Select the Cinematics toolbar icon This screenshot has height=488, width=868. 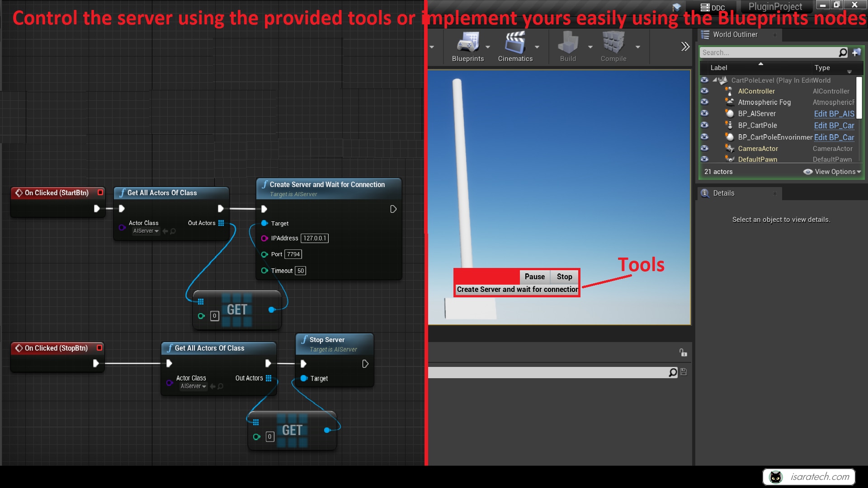(x=516, y=45)
